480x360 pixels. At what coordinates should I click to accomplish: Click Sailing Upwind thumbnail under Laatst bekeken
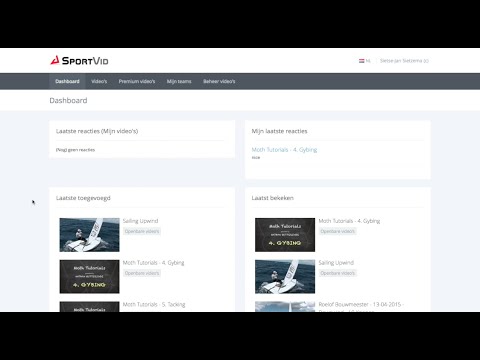pyautogui.click(x=285, y=277)
